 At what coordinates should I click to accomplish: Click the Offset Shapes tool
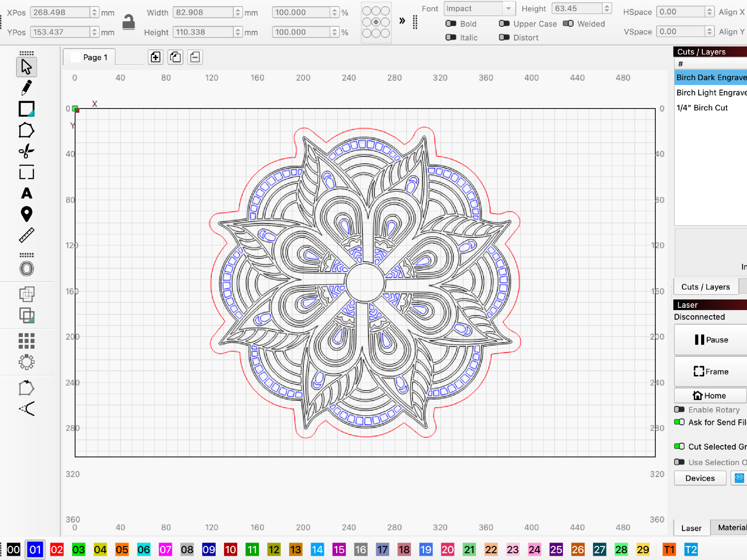click(26, 269)
